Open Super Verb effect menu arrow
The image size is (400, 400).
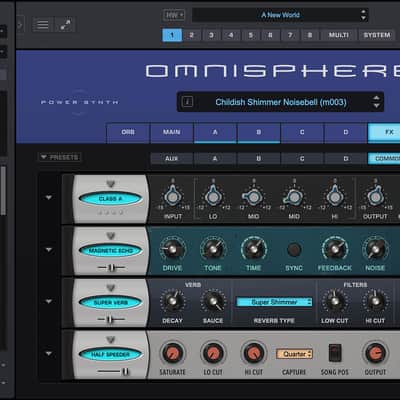(110, 288)
